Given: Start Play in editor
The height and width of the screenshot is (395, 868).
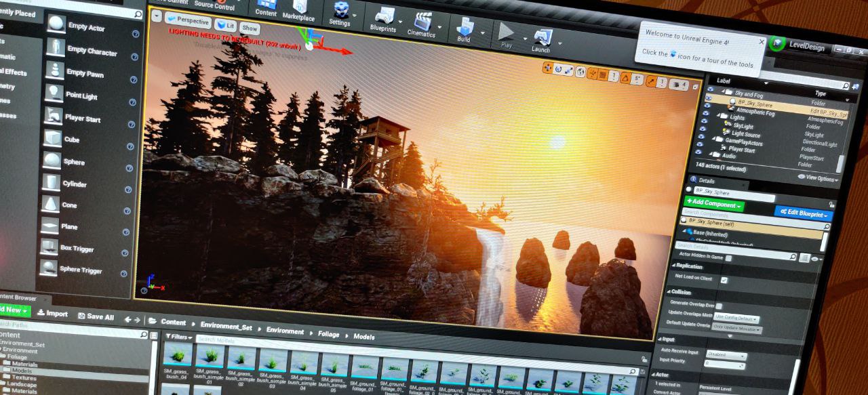Looking at the screenshot, I should [x=507, y=35].
